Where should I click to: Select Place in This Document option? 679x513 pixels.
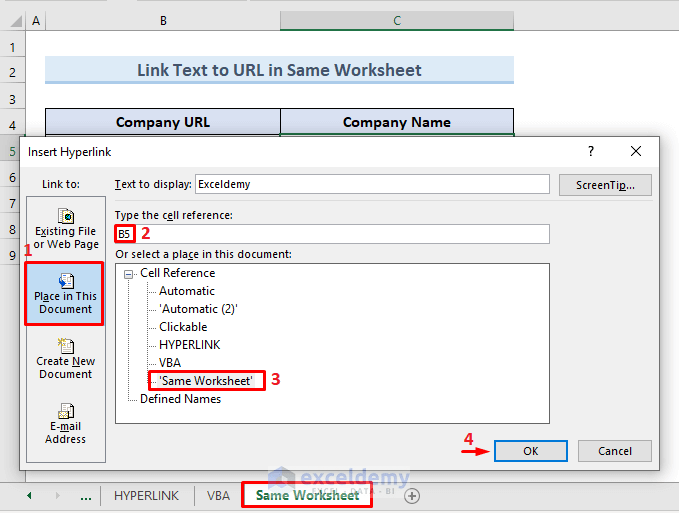[x=65, y=294]
